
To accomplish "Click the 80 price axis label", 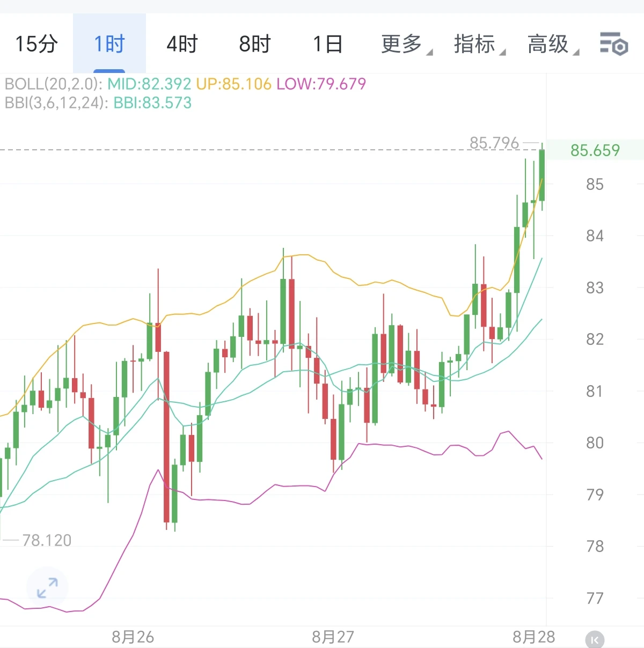I will click(x=595, y=443).
